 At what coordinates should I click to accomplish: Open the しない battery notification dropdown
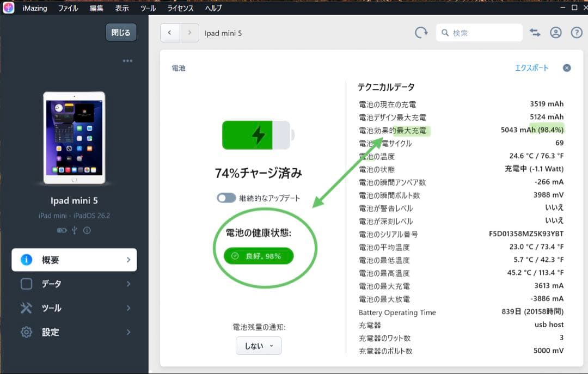[x=258, y=346]
